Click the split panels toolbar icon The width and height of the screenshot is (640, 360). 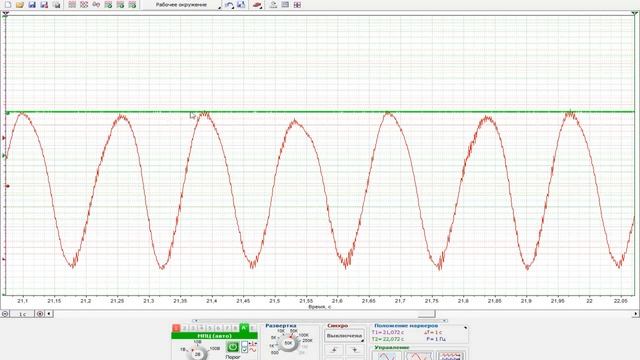(x=297, y=5)
